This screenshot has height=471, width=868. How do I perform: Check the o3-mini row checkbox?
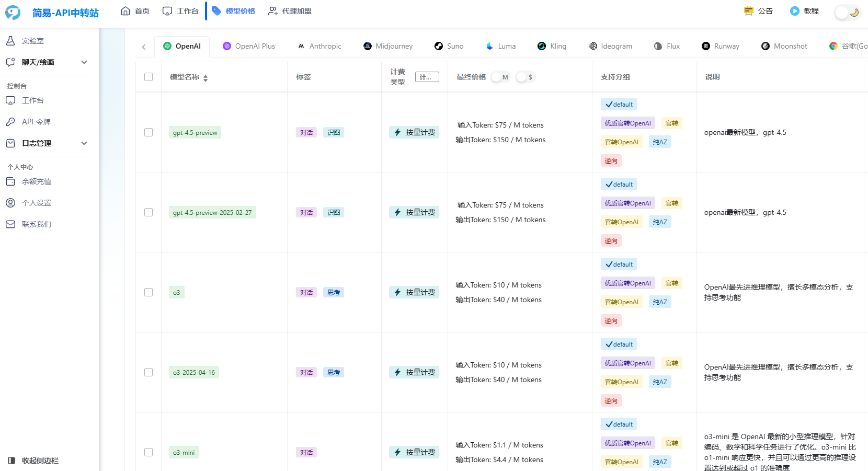click(149, 452)
